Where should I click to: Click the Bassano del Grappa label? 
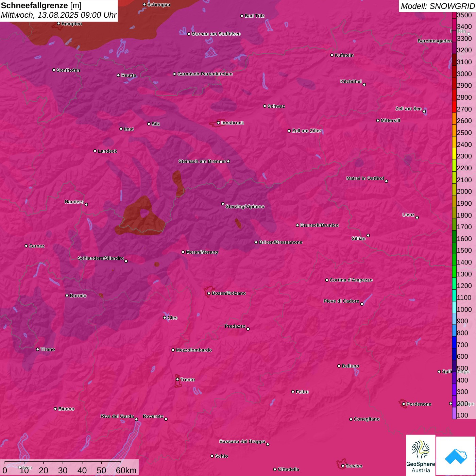click(x=242, y=441)
